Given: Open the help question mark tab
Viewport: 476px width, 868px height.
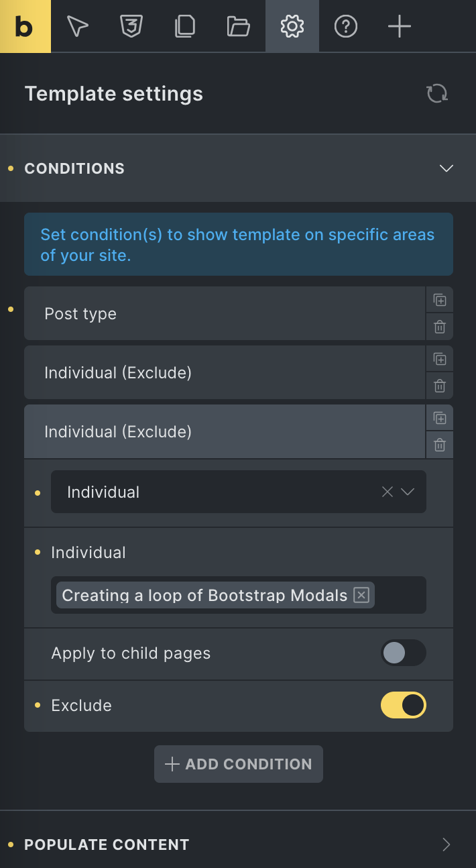Looking at the screenshot, I should pos(345,26).
